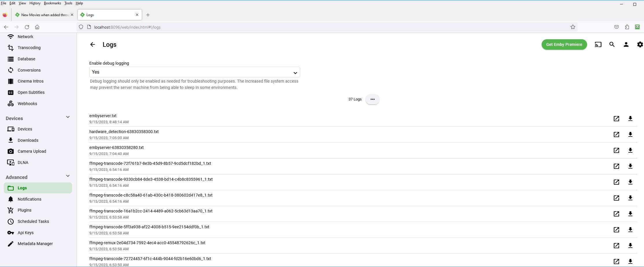This screenshot has width=644, height=267.
Task: Collapse the Advanced section
Action: (68, 176)
